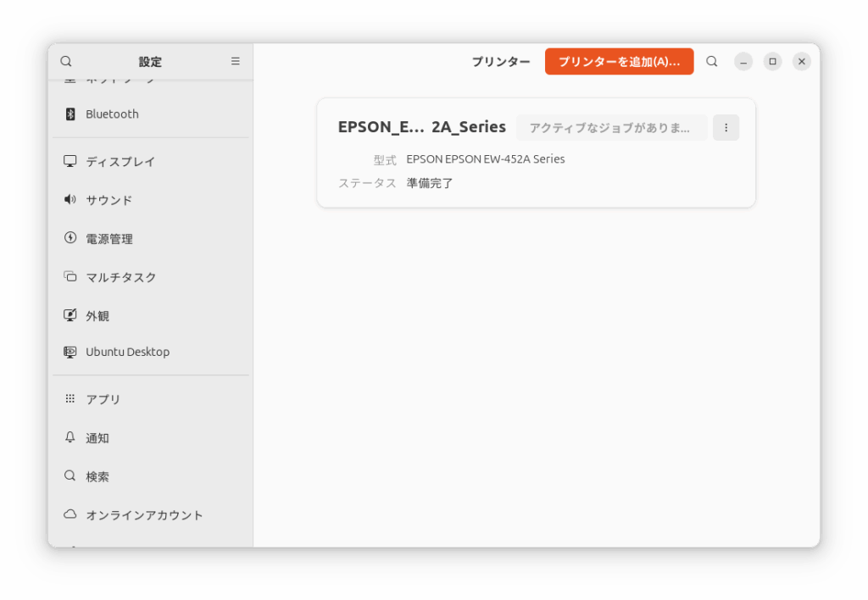Open the sidebar hamburger menu
Viewport: 868px width, 600px height.
click(236, 61)
